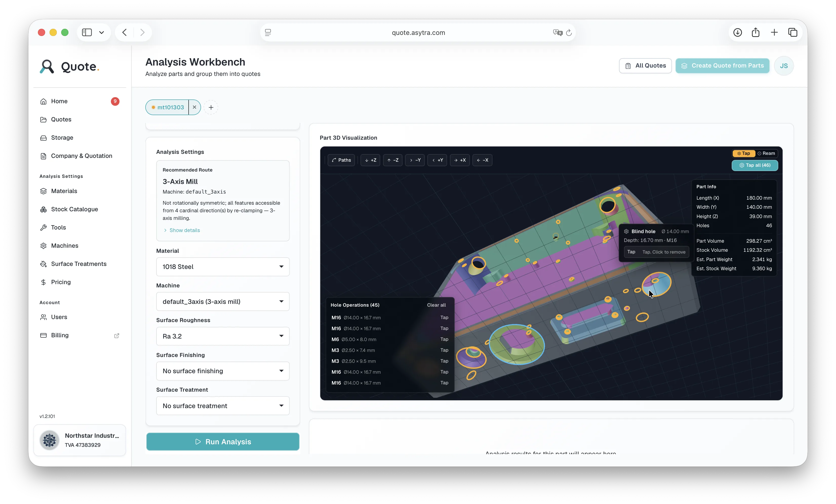Set view to -Z direction
The width and height of the screenshot is (836, 504).
tap(393, 160)
